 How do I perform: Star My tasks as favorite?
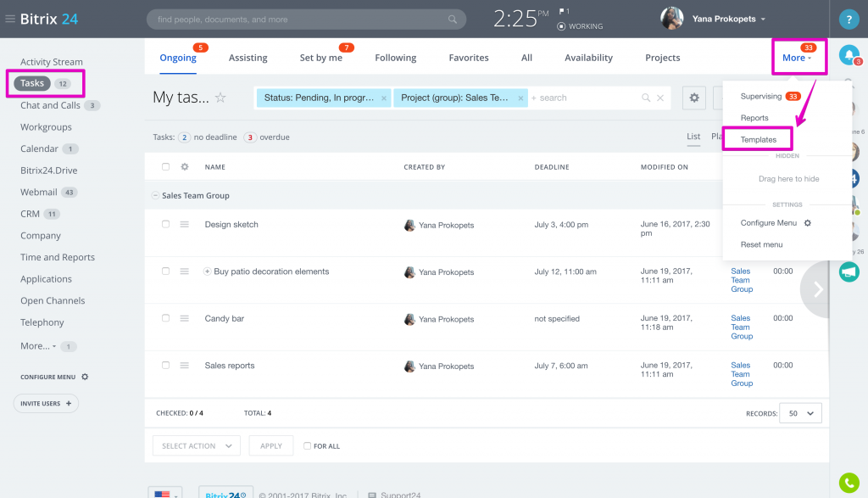coord(220,98)
